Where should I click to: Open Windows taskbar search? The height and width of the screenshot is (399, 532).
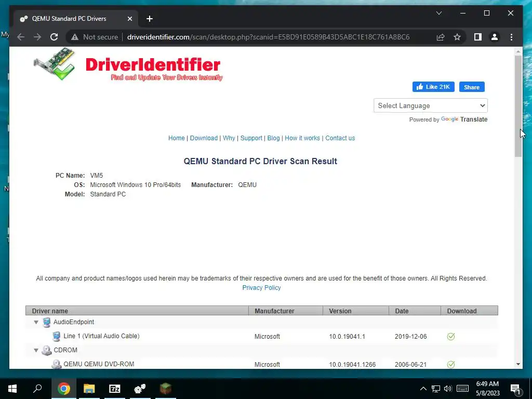click(x=37, y=389)
